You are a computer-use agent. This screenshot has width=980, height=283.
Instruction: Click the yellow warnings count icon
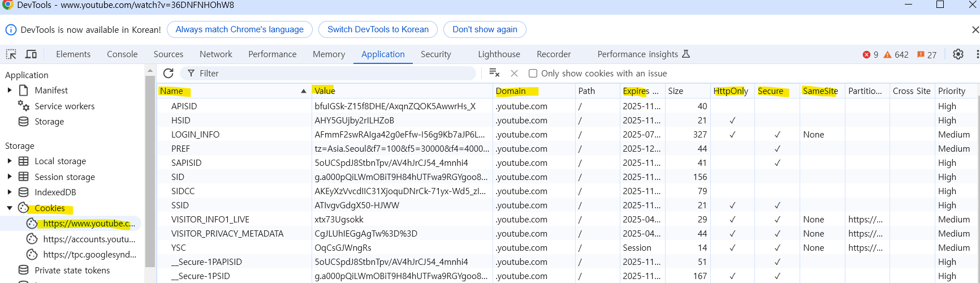point(887,55)
